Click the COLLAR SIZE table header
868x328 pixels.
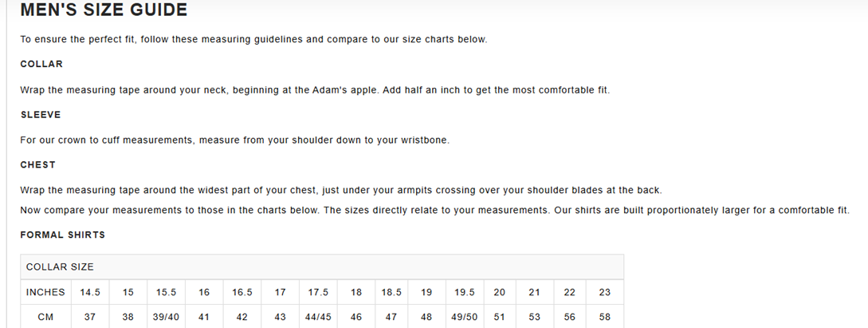point(322,267)
